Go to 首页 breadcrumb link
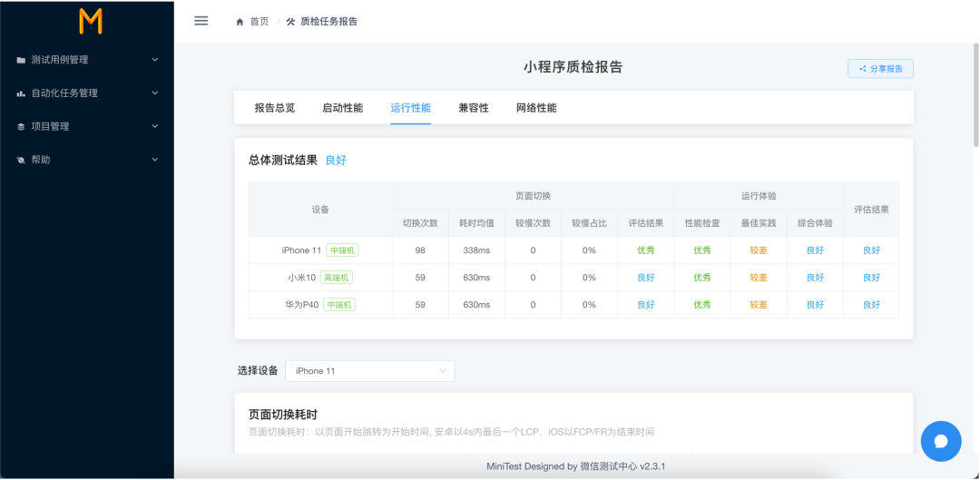980x480 pixels. (260, 22)
